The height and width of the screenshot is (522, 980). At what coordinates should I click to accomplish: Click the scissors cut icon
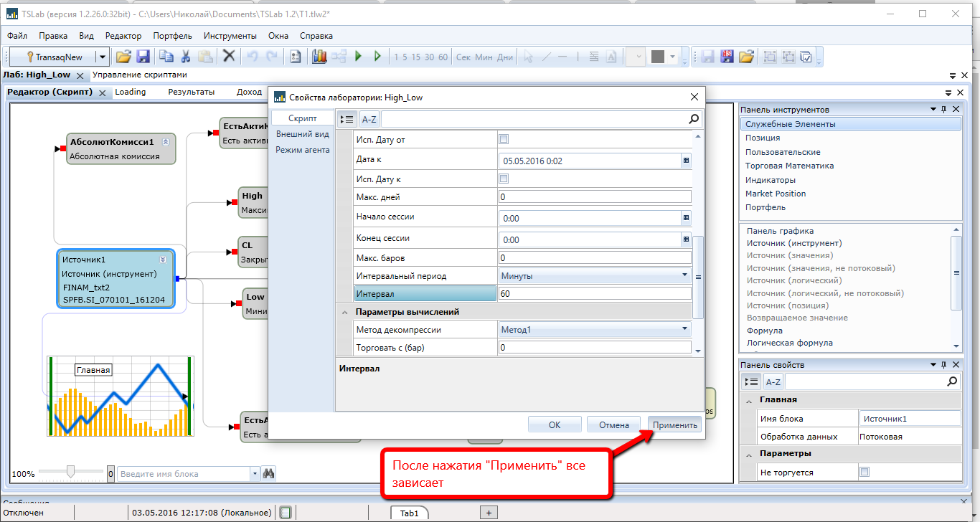tap(186, 57)
